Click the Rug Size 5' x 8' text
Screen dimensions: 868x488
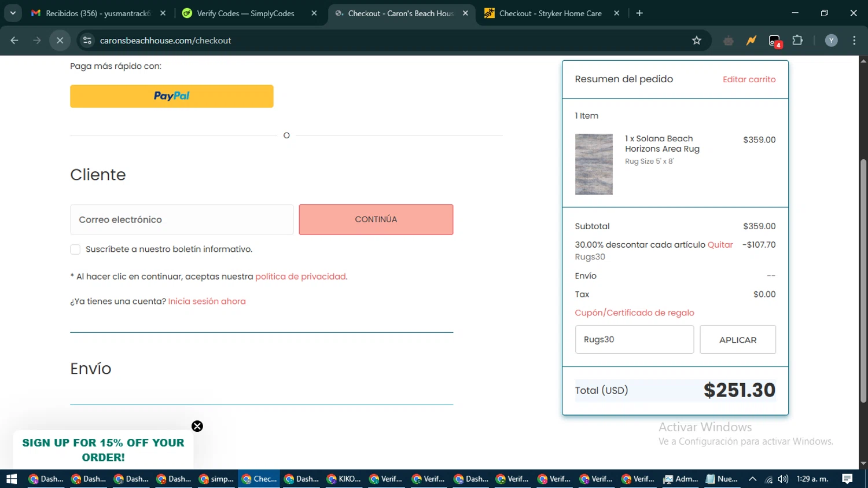[x=649, y=162]
